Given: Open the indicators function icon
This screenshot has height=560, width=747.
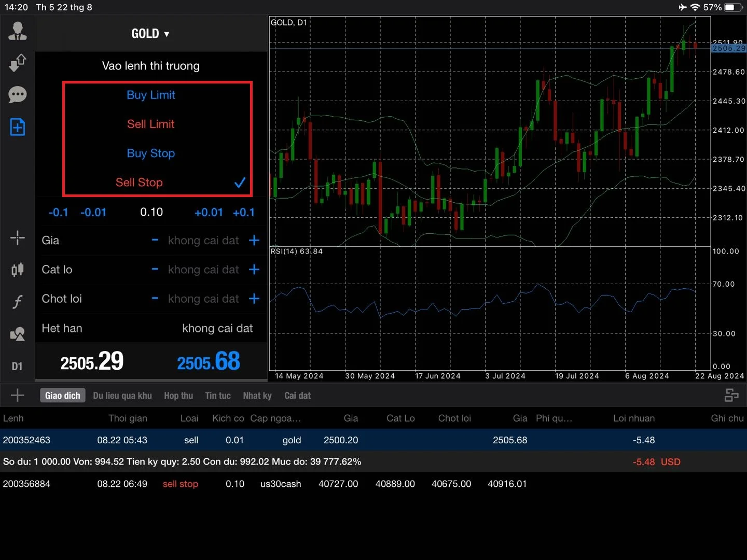Looking at the screenshot, I should (17, 302).
